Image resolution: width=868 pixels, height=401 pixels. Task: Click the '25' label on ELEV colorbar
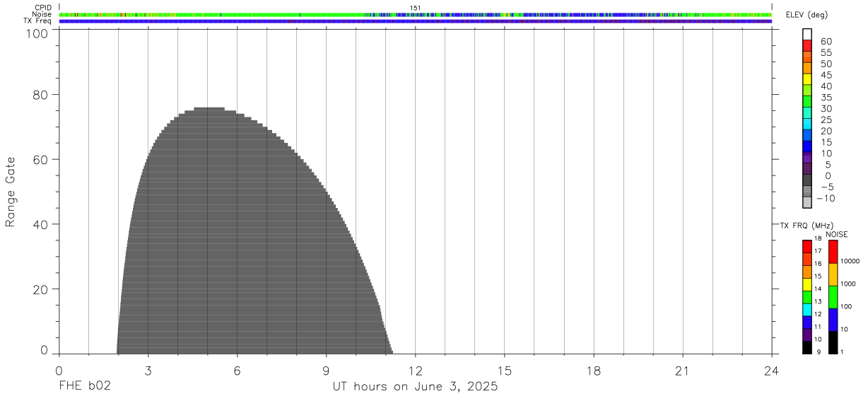(x=826, y=120)
